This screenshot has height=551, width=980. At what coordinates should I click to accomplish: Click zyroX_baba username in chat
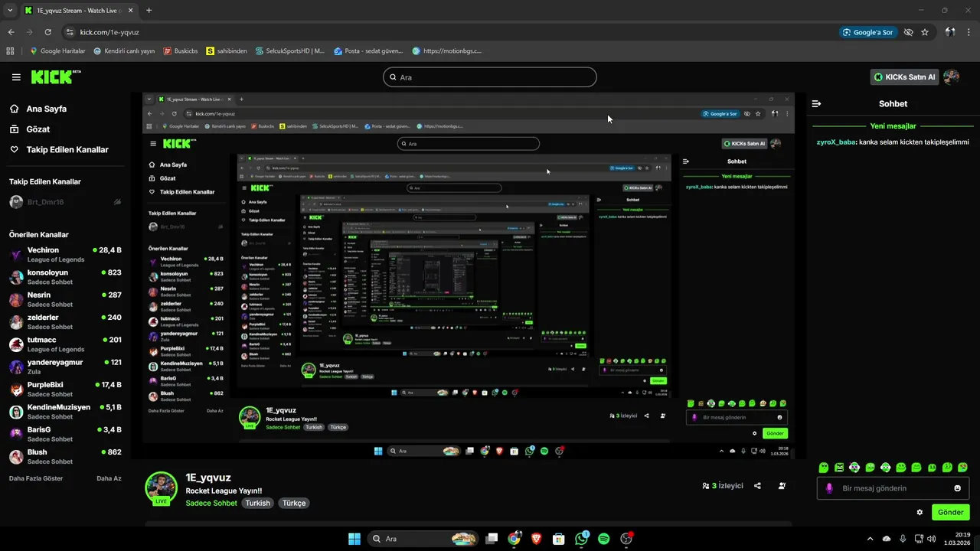[835, 142]
